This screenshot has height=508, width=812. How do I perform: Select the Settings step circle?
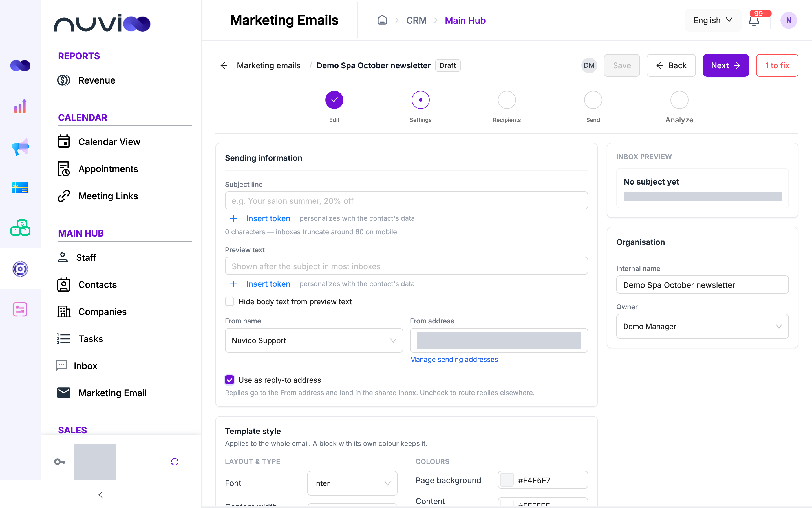pos(420,100)
